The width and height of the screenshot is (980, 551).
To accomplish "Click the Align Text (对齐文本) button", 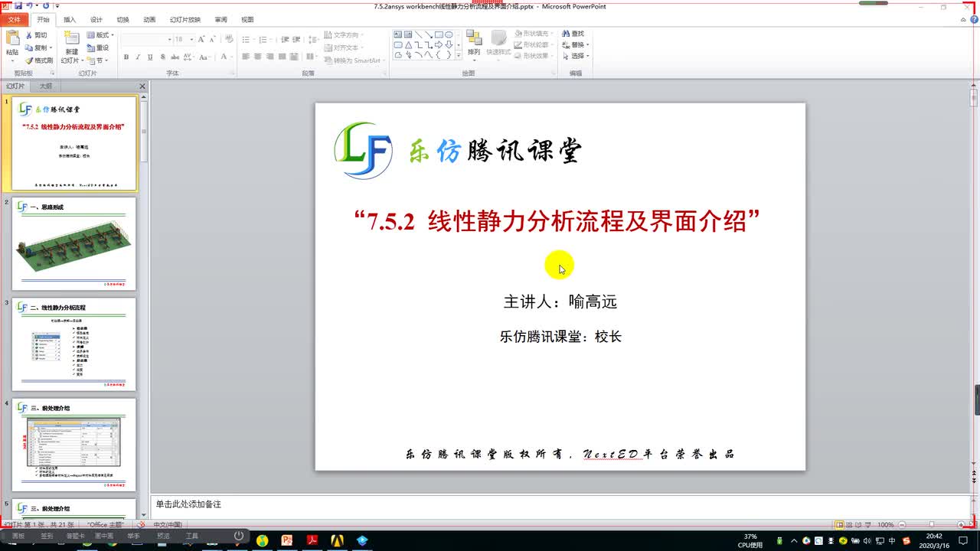I will click(342, 47).
